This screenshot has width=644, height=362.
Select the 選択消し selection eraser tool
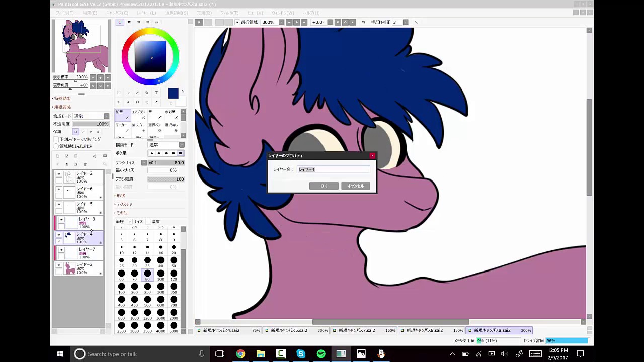pos(172,128)
